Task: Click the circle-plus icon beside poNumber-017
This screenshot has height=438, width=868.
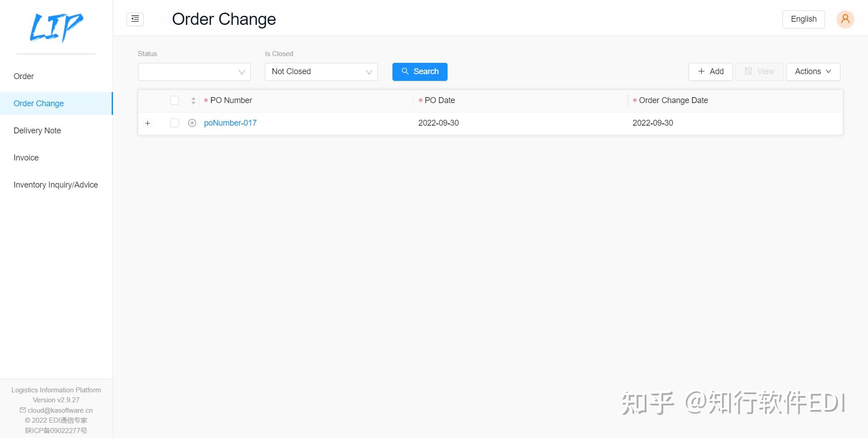Action: [x=192, y=122]
